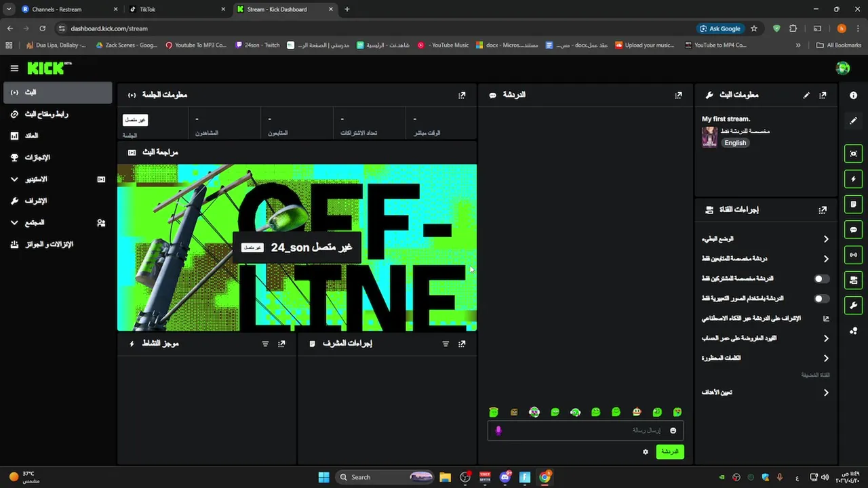The width and height of the screenshot is (868, 488).
Task: Toggle subscribers-only chat (الدردشة مخصصة للمشتركين فقط)
Action: 821,279
